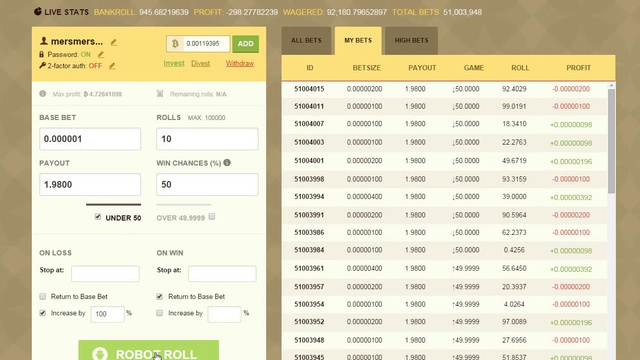Open bet ID 51003961
This screenshot has height=360, width=640.
click(x=309, y=268)
